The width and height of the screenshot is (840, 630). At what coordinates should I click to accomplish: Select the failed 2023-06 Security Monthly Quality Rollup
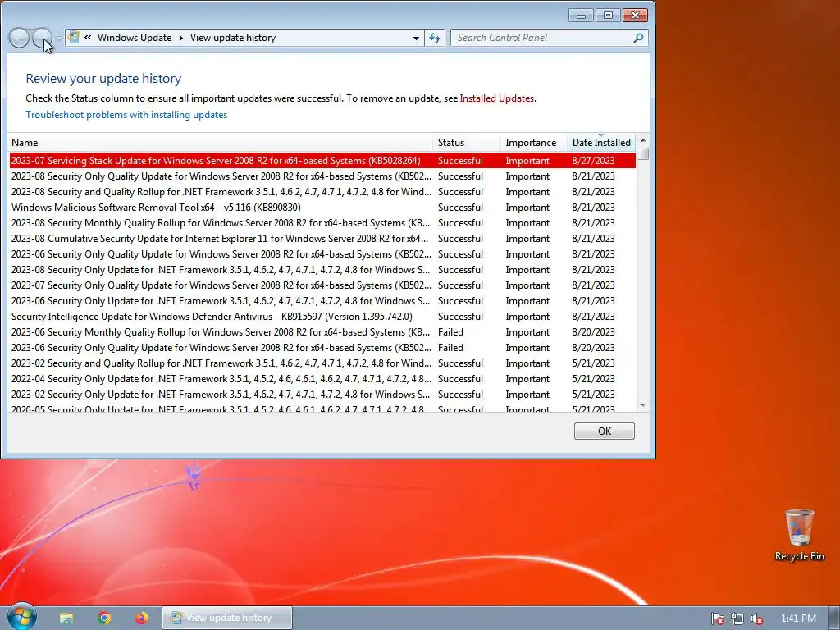click(x=322, y=332)
